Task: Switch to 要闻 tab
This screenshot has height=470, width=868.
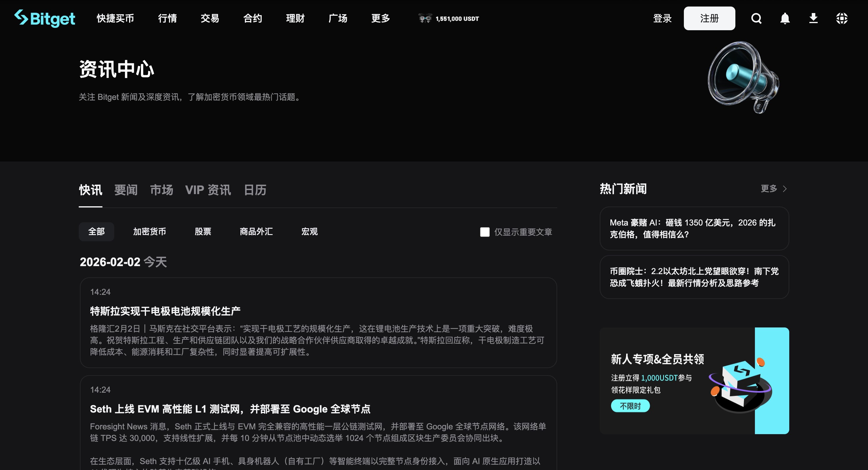Action: pyautogui.click(x=126, y=190)
